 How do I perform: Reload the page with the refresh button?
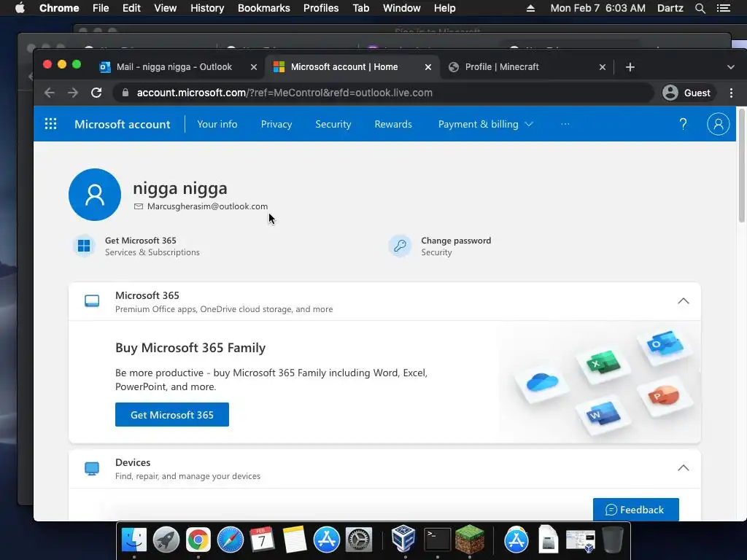click(x=96, y=93)
